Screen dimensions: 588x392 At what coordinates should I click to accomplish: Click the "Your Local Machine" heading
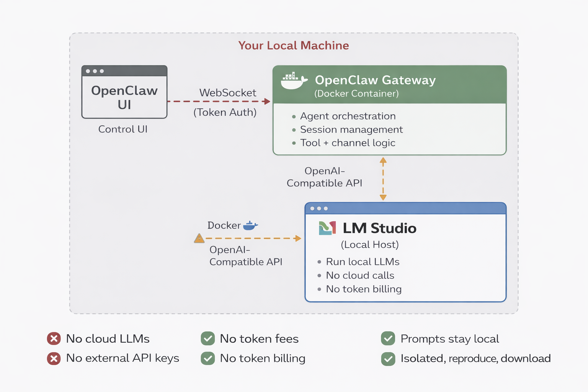[x=294, y=46]
